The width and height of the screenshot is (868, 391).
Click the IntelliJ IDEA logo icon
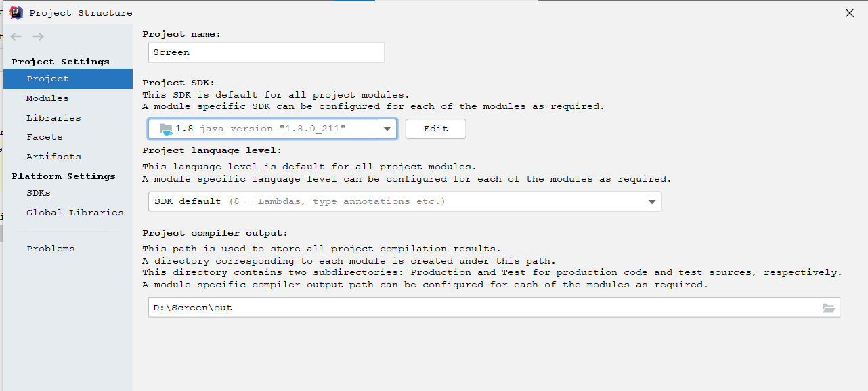tap(16, 12)
